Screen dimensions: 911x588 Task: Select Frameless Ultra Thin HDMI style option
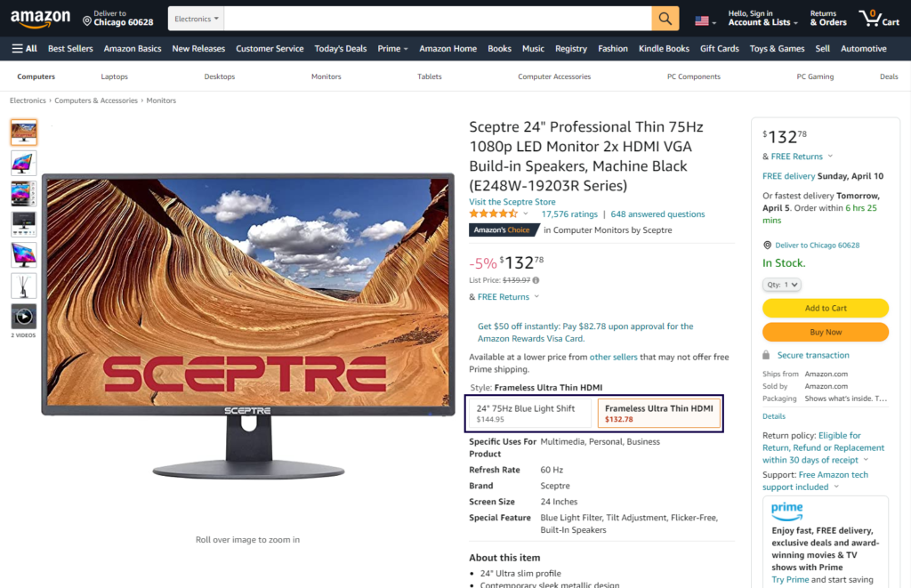(659, 413)
